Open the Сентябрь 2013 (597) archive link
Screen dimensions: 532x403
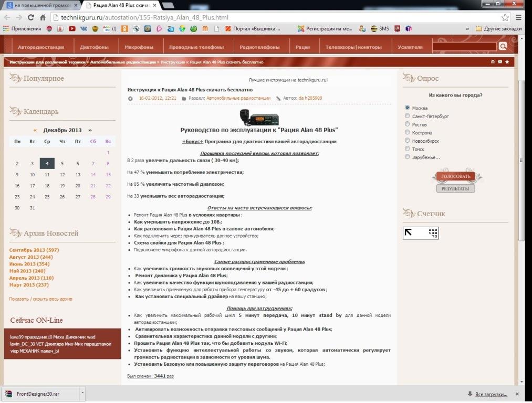[34, 250]
